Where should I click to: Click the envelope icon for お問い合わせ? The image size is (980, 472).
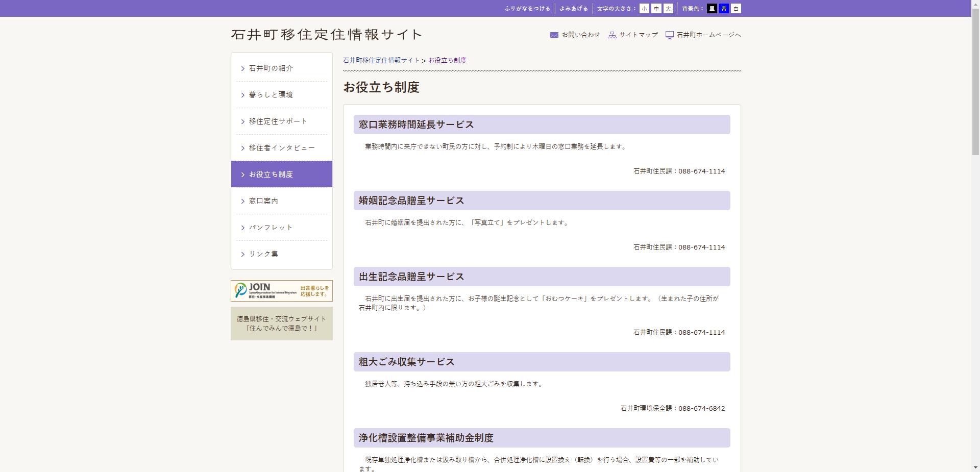tap(554, 34)
